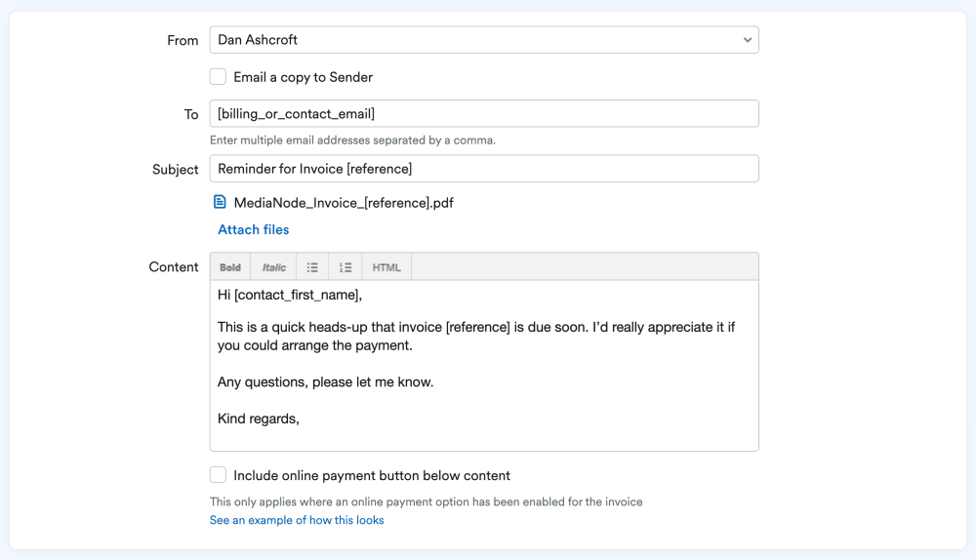Enable Email a copy to Sender checkbox
Viewport: 976px width, 560px height.
(219, 77)
